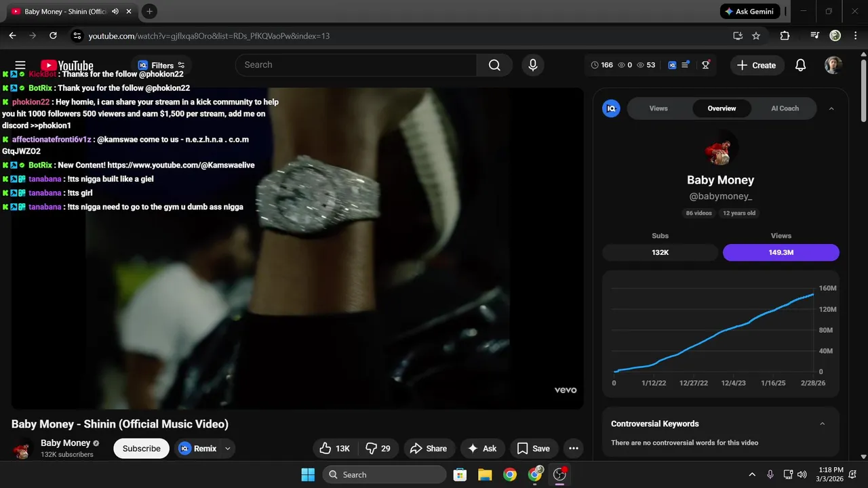Collapse the Controversial Keywords section
Screen dimensions: 868x488
(x=823, y=424)
